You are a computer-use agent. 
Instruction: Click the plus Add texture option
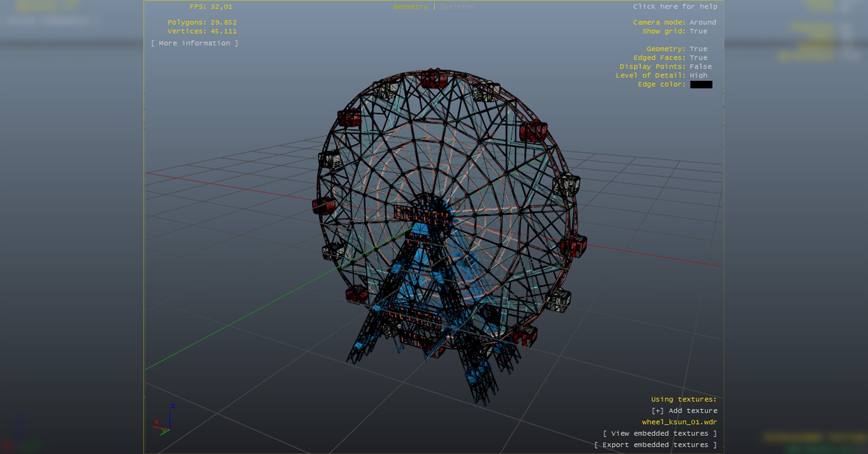(684, 411)
